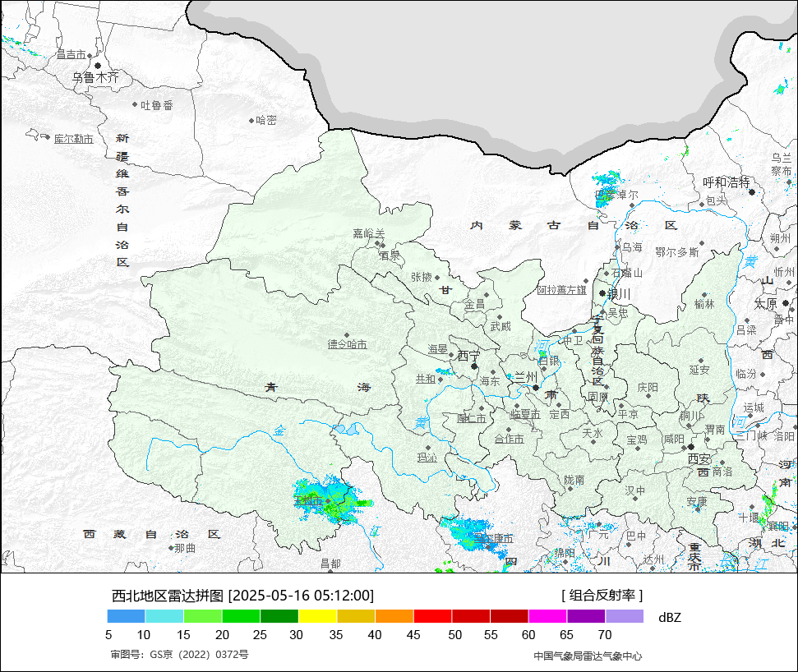Click the 乌鲁木齐 city label
798x672 pixels.
click(x=95, y=77)
